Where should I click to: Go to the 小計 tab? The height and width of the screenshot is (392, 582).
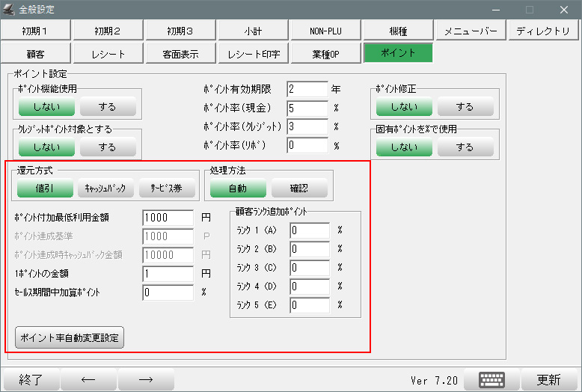[x=253, y=31]
